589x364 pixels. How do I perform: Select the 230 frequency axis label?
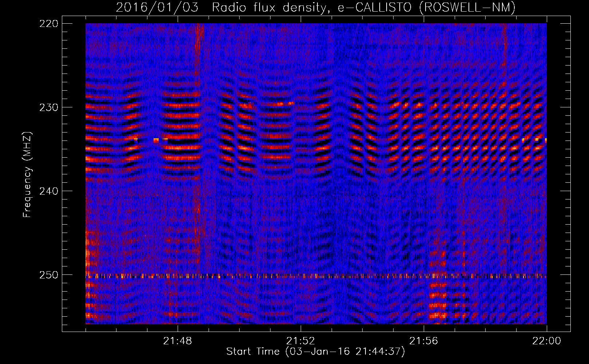tap(48, 107)
